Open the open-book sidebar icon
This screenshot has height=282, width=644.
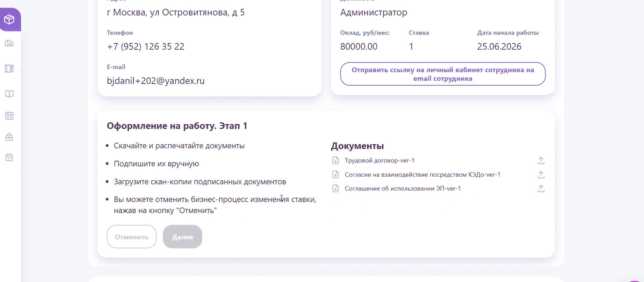pyautogui.click(x=9, y=94)
